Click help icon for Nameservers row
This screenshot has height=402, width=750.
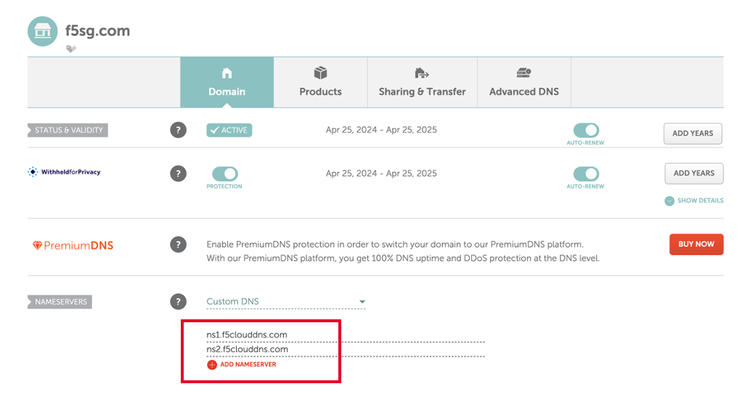click(178, 301)
